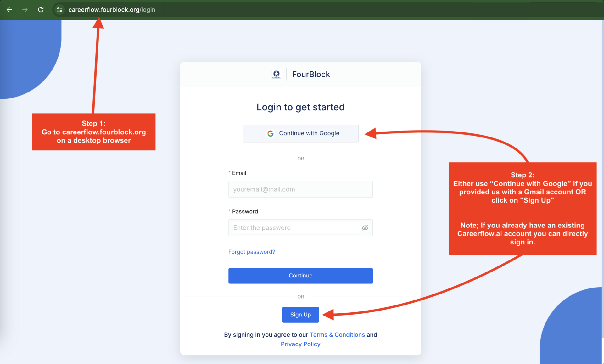Click Login to get started heading

pos(300,107)
